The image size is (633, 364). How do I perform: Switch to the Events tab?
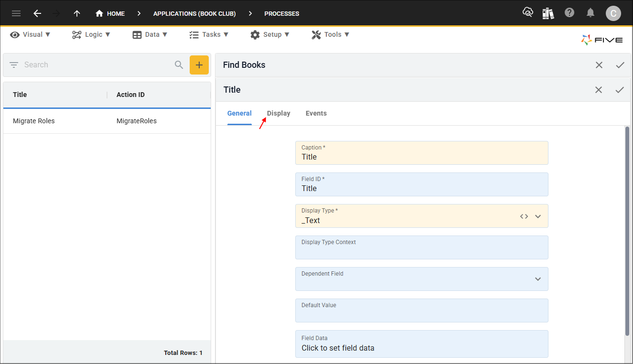(x=316, y=114)
